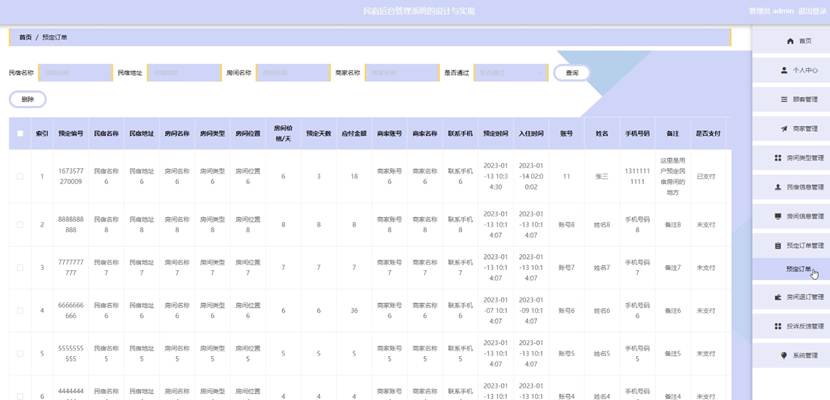Viewport: 830px width, 400px height.
Task: Click the 2023-01-14 02:00:02 check-in time
Action: tap(531, 176)
